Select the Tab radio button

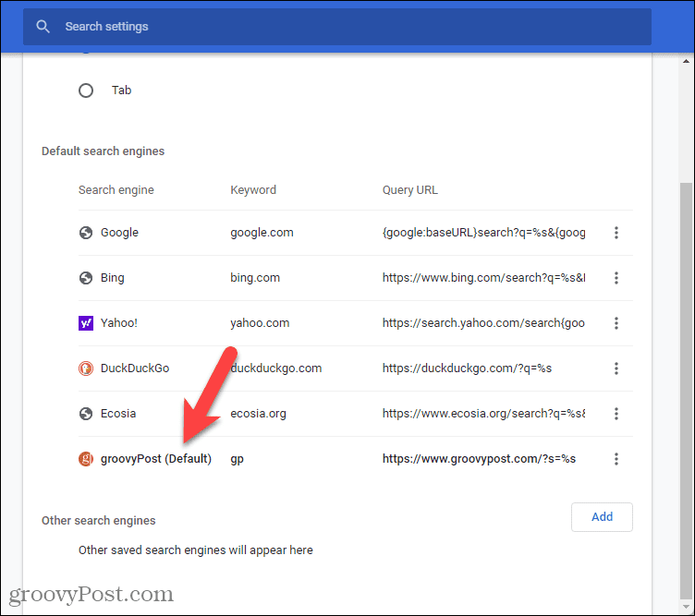pyautogui.click(x=86, y=91)
